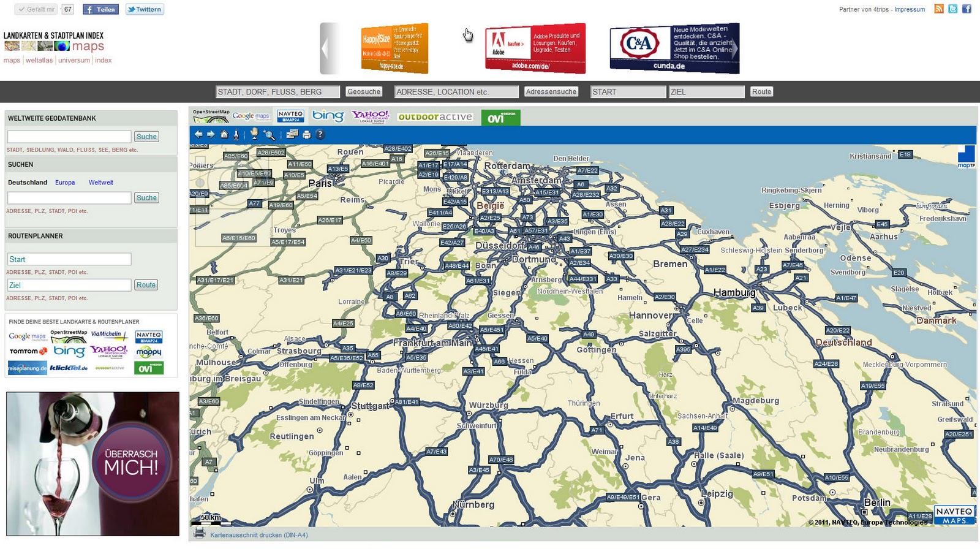Select the outdooractive map provider
980x554 pixels.
436,116
